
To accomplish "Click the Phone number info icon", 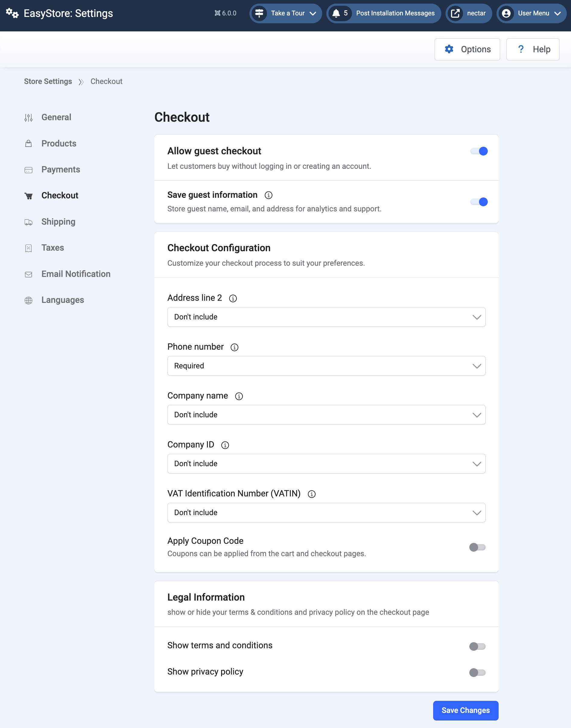I will click(235, 347).
